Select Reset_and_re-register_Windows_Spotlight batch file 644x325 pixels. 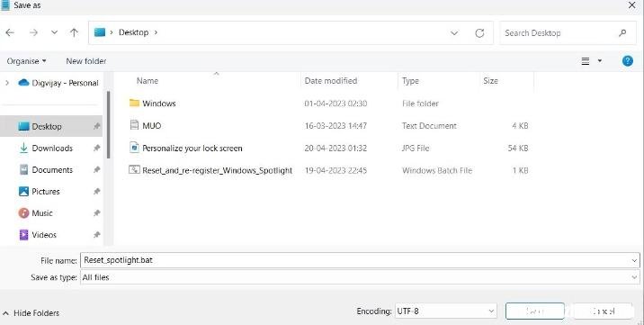pos(218,170)
